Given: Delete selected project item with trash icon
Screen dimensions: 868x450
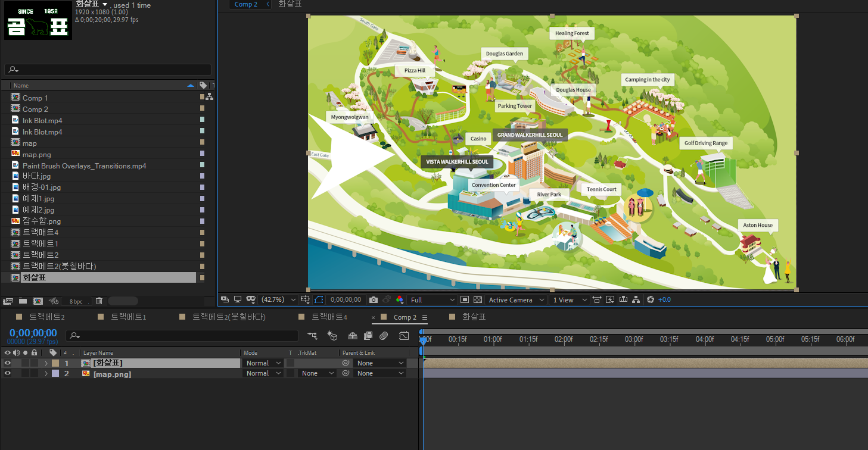Looking at the screenshot, I should pos(99,301).
